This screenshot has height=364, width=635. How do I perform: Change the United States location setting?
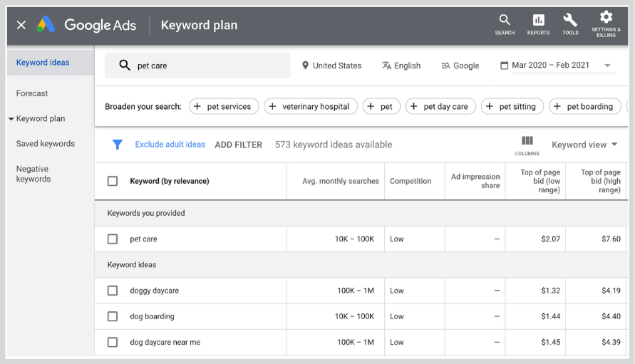(331, 66)
